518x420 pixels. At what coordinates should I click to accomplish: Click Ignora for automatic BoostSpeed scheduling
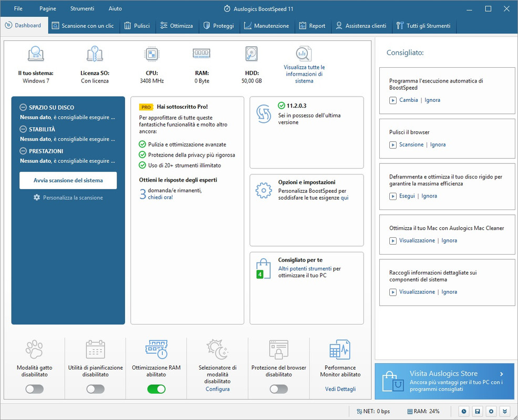coord(432,100)
